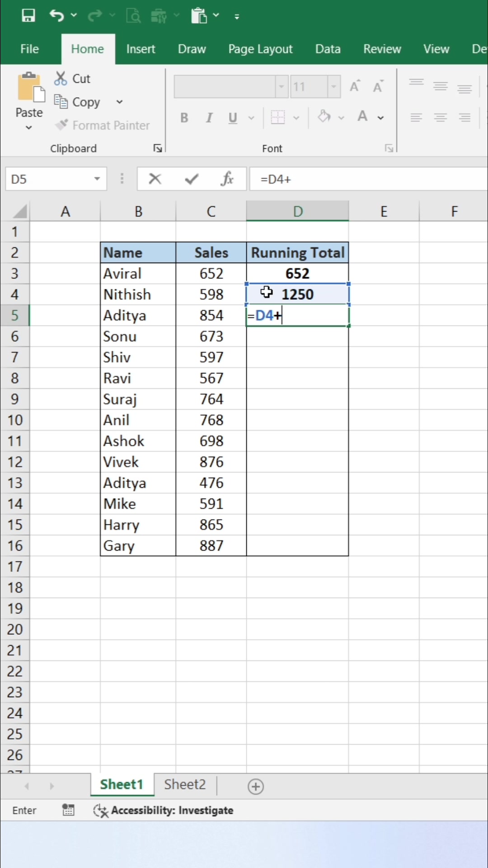Select the Home ribbon tab
488x868 pixels.
pos(88,49)
